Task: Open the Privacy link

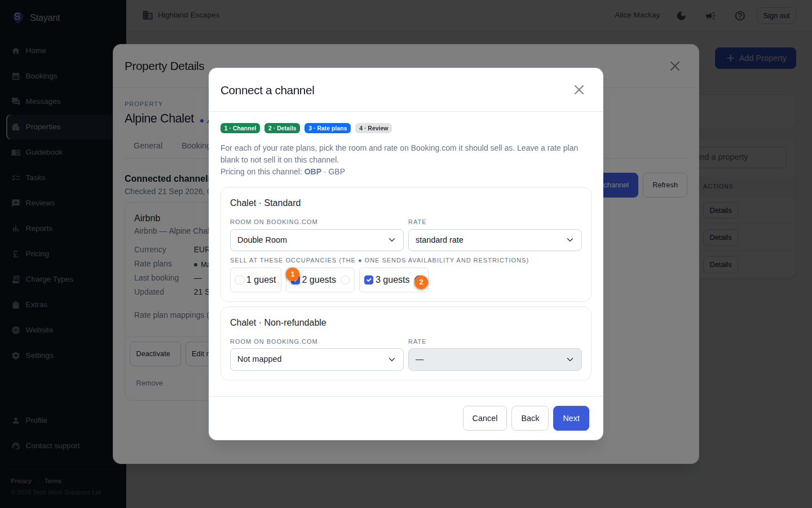Action: tap(21, 481)
